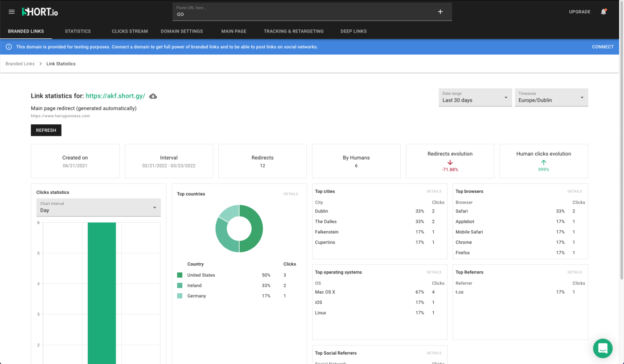The height and width of the screenshot is (364, 624).
Task: Open the Date range dropdown
Action: pyautogui.click(x=475, y=97)
